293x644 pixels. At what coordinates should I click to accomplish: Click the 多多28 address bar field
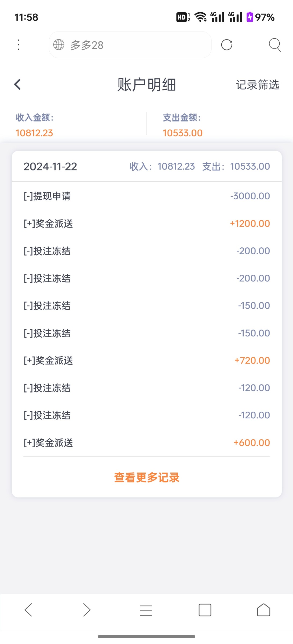(x=134, y=45)
